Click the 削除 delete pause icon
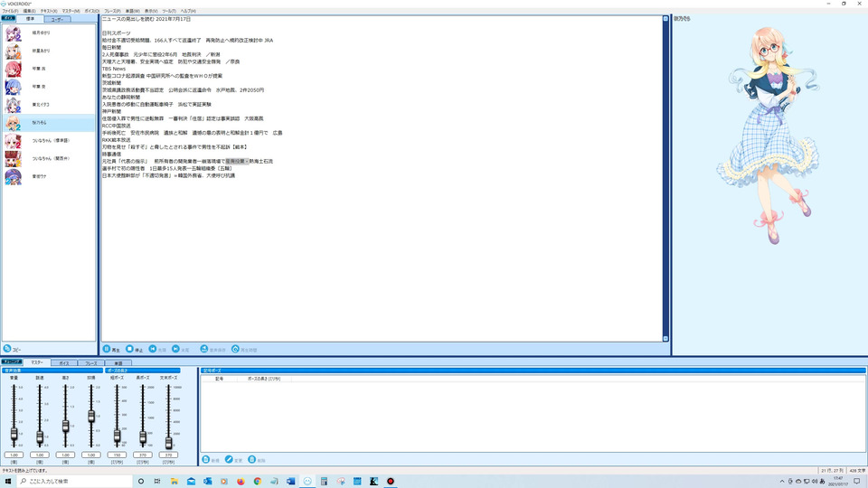The image size is (868, 488). click(x=252, y=460)
